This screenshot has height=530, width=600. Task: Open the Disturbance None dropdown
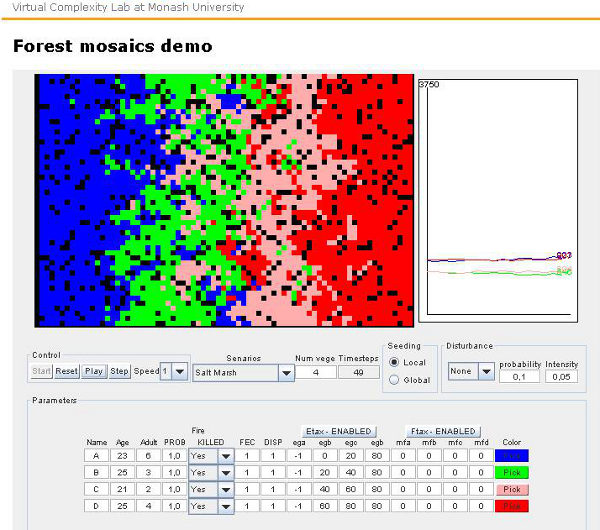pos(485,371)
